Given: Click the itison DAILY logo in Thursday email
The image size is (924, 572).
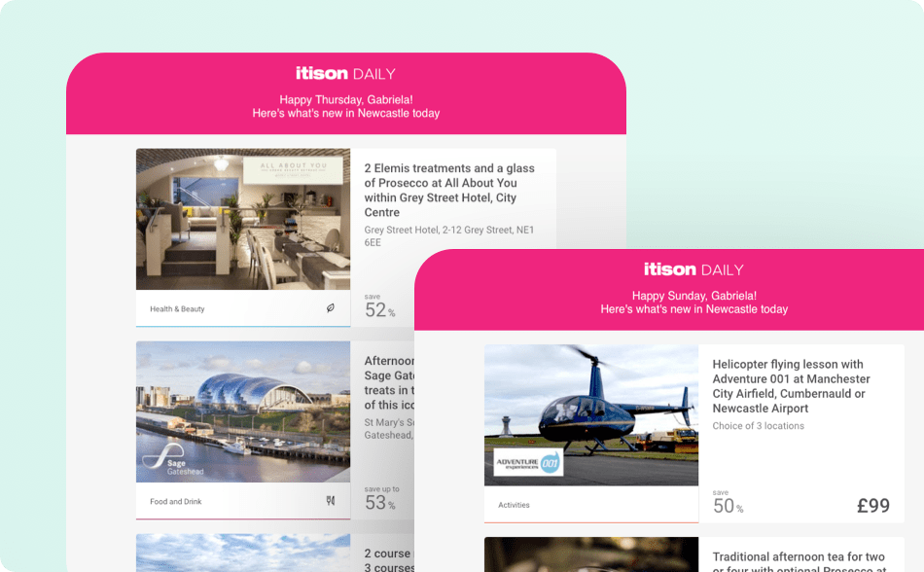Looking at the screenshot, I should click(346, 74).
